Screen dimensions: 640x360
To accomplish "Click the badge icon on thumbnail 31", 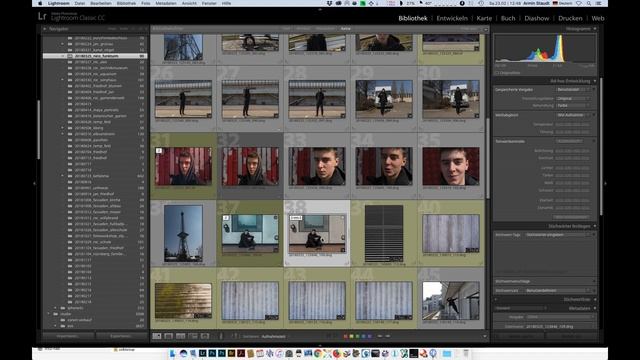I will click(159, 151).
